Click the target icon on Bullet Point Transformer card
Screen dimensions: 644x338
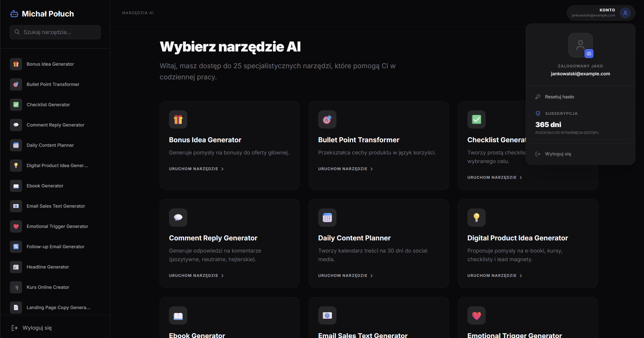[x=327, y=119]
